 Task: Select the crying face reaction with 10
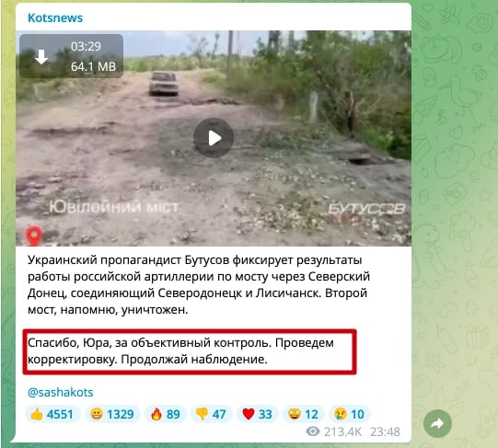(350, 414)
